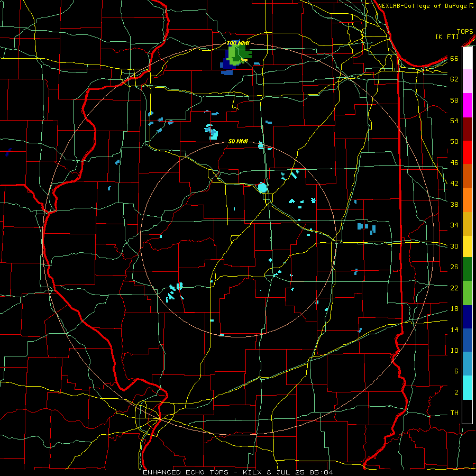
Task: Click the 18 legend value
Action: pyautogui.click(x=454, y=309)
